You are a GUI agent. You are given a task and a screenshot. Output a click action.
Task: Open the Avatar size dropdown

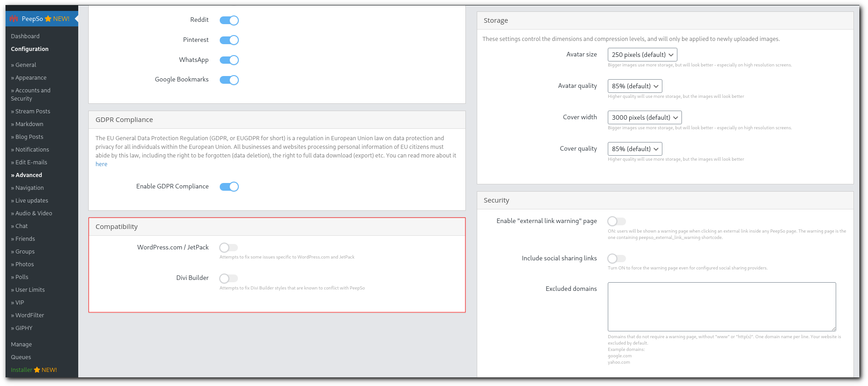642,55
